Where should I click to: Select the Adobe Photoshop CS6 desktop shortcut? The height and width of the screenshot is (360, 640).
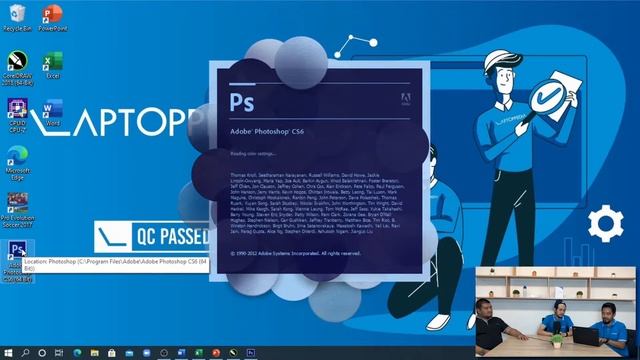[17, 261]
